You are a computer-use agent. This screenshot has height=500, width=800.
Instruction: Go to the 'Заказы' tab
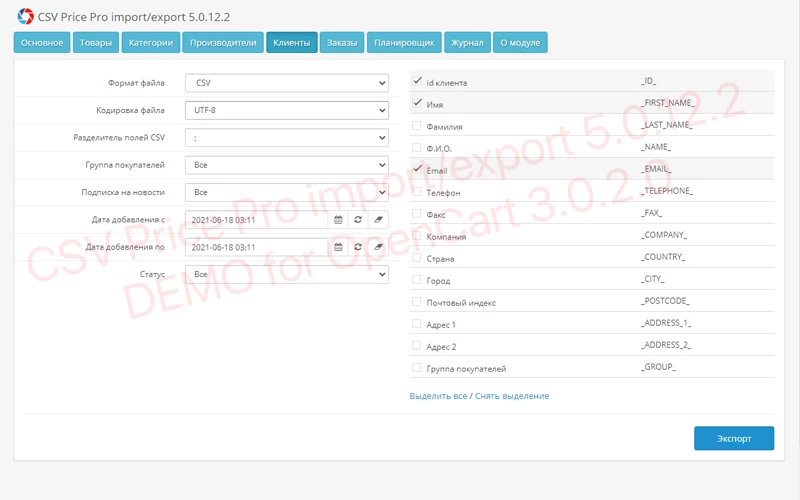[342, 42]
